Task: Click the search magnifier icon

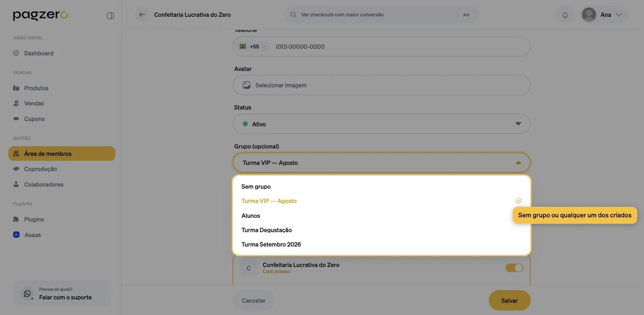Action: pyautogui.click(x=293, y=14)
